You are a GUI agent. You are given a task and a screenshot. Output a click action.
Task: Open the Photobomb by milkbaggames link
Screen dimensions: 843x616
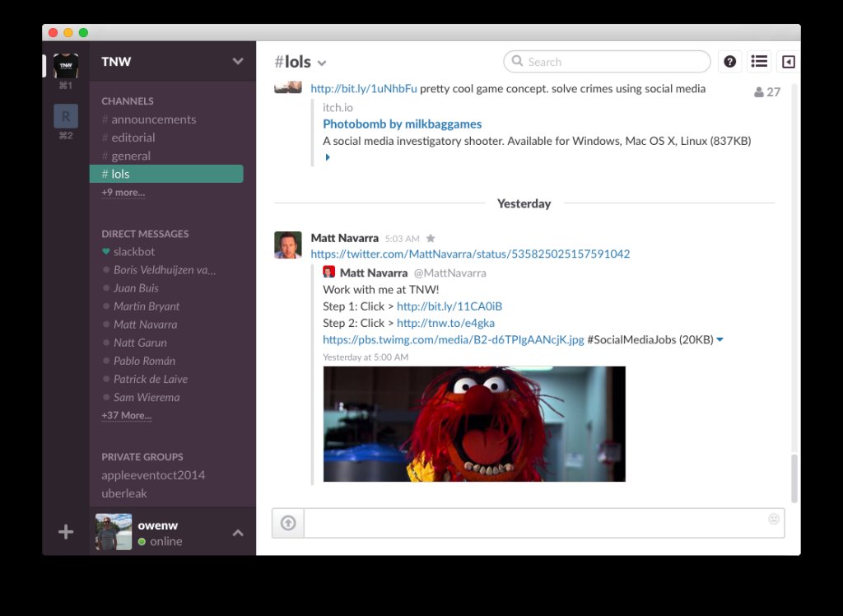click(402, 124)
